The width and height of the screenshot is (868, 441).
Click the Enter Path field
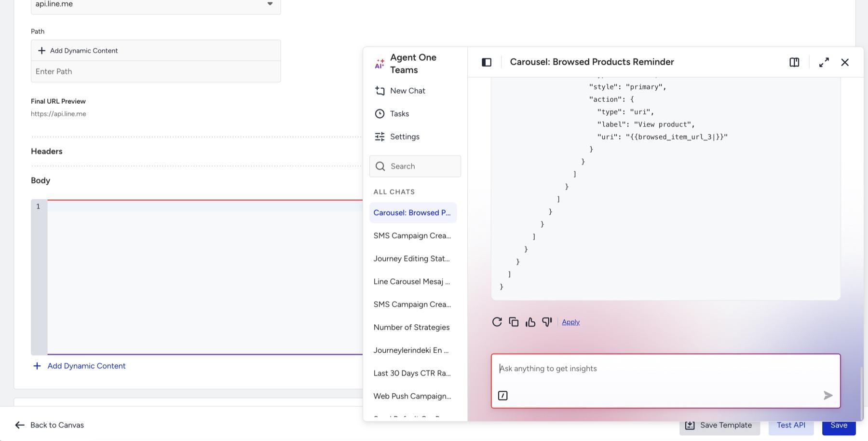[x=156, y=71]
